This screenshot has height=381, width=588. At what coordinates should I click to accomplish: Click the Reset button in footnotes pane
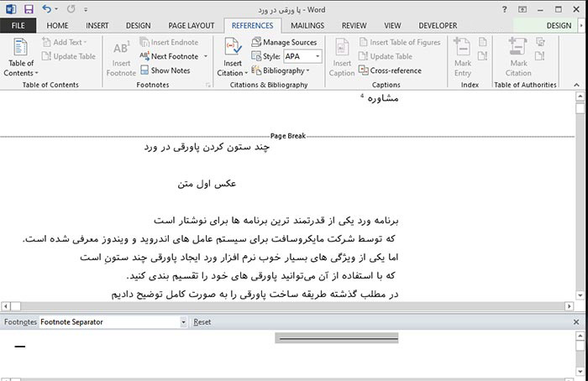(x=202, y=322)
